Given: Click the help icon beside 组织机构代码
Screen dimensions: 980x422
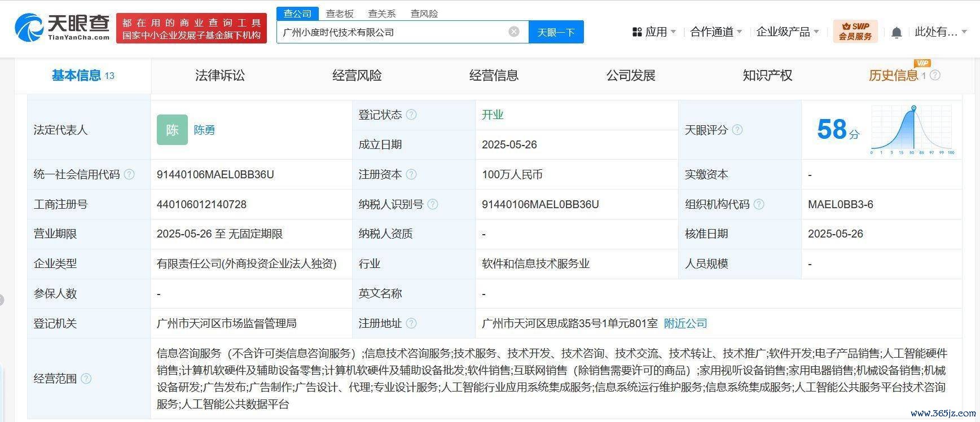Looking at the screenshot, I should (x=759, y=204).
